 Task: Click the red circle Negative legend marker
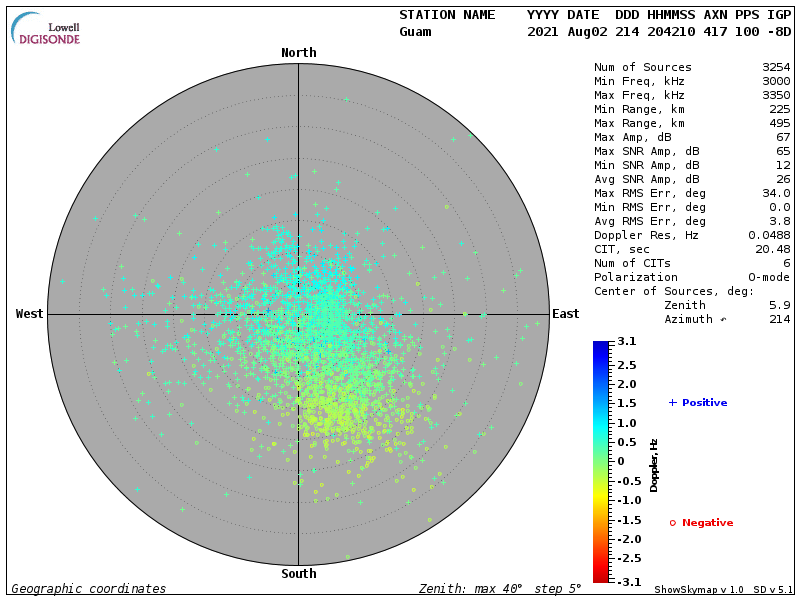pyautogui.click(x=673, y=523)
